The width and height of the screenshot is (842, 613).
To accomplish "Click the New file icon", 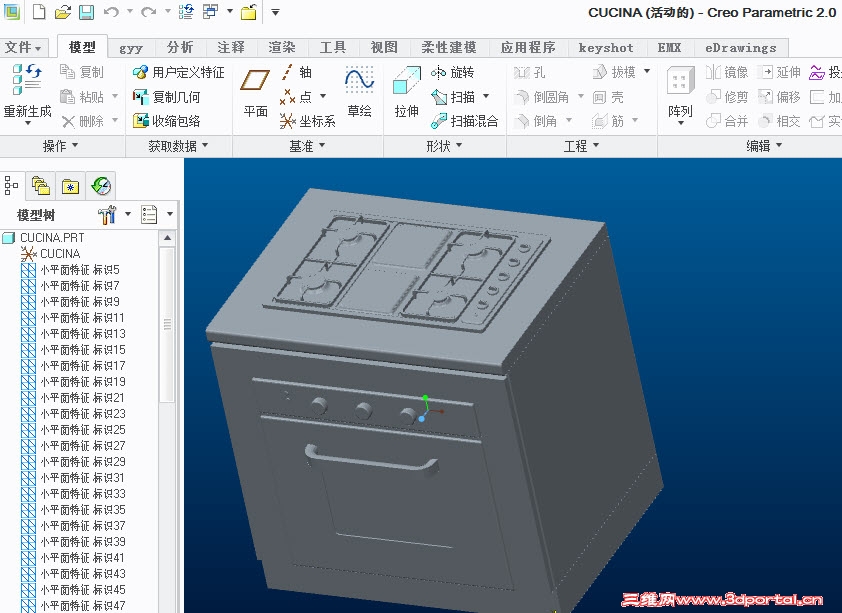I will point(39,11).
